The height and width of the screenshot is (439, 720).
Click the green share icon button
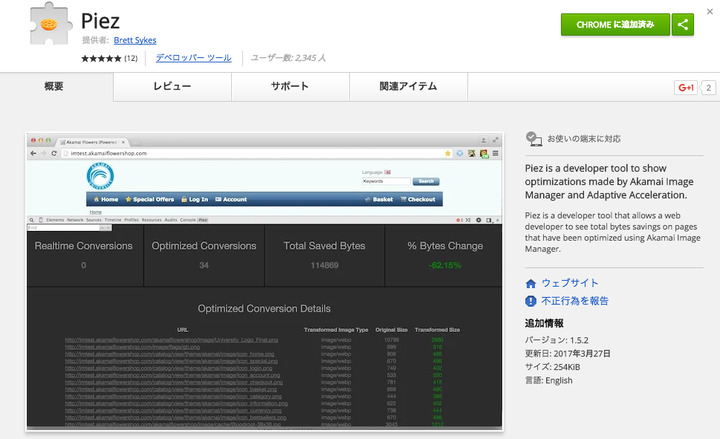point(683,24)
